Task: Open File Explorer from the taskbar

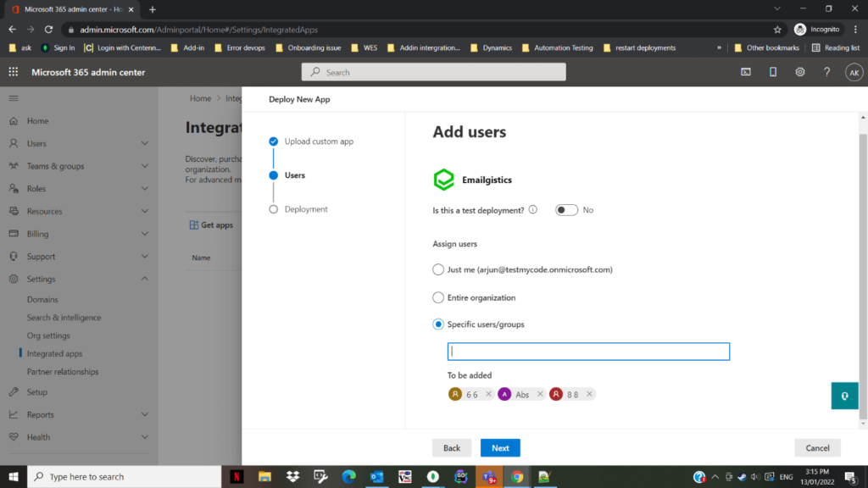Action: (264, 476)
